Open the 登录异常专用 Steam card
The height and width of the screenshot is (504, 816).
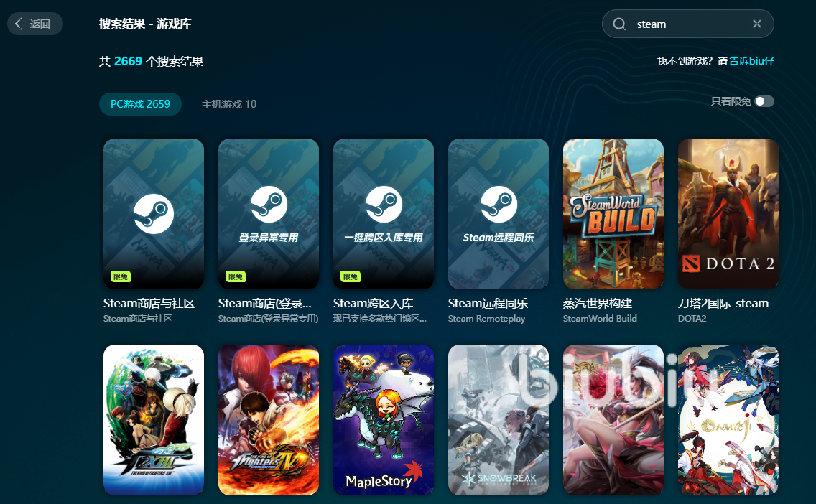[x=269, y=214]
